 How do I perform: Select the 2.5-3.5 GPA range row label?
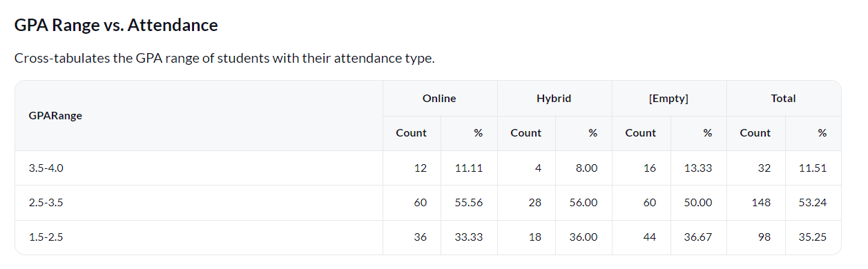[x=46, y=203]
